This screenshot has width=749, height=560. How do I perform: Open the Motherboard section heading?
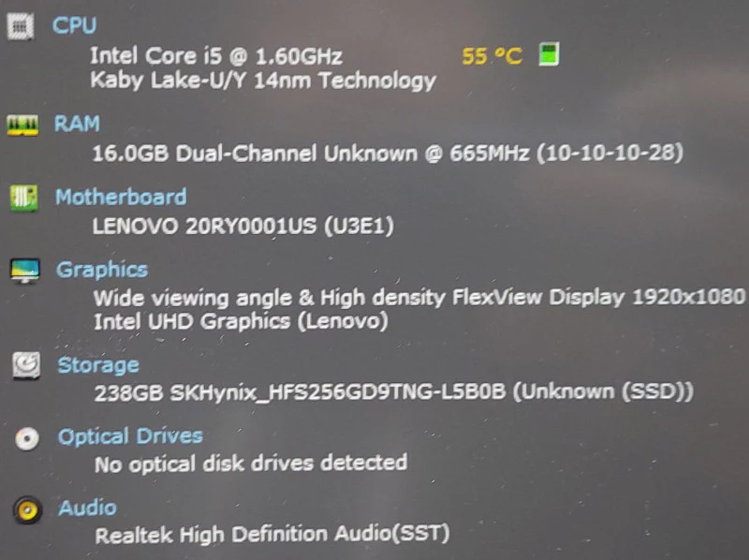coord(121,197)
